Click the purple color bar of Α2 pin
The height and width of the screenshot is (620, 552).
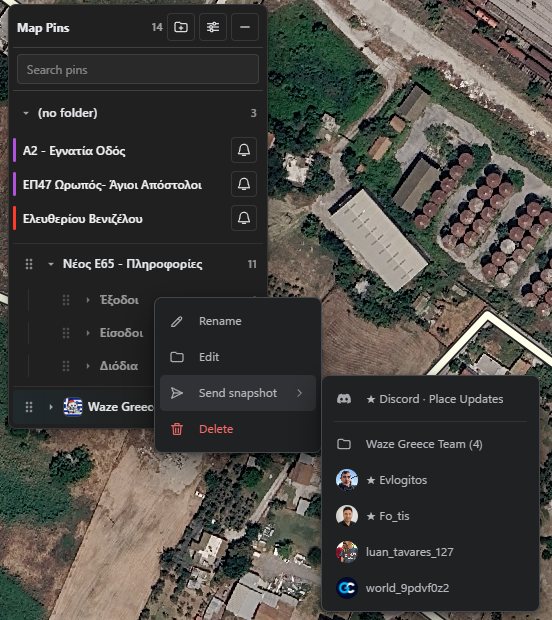pyautogui.click(x=15, y=150)
